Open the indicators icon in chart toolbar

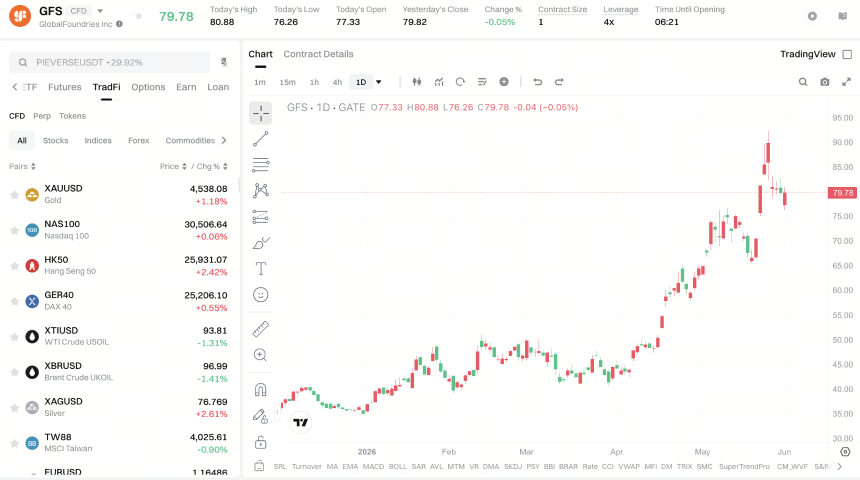click(x=439, y=82)
